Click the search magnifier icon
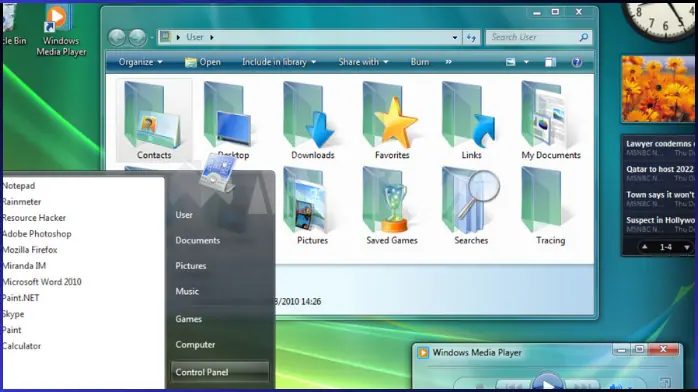Image resolution: width=698 pixels, height=392 pixels. pos(584,37)
